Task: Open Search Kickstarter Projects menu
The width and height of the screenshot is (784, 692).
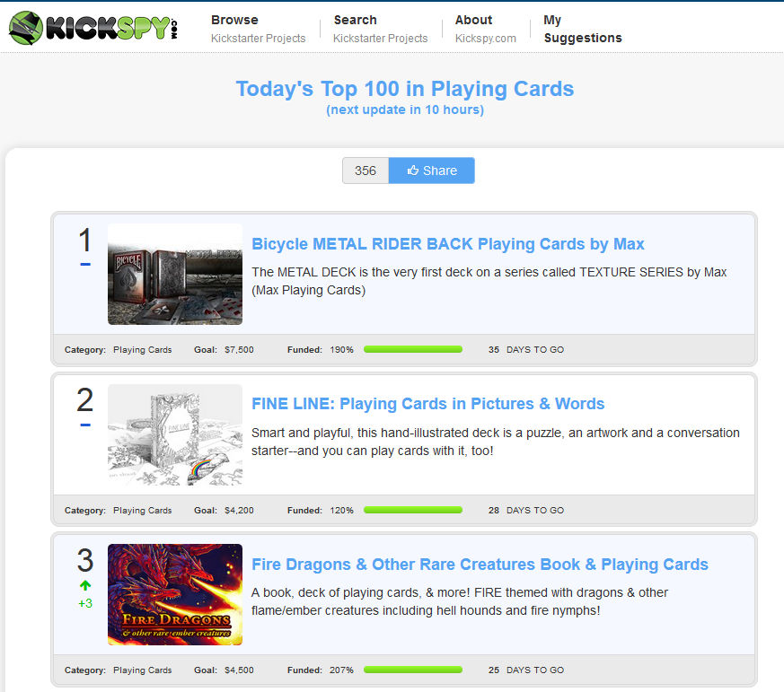Action: tap(380, 29)
